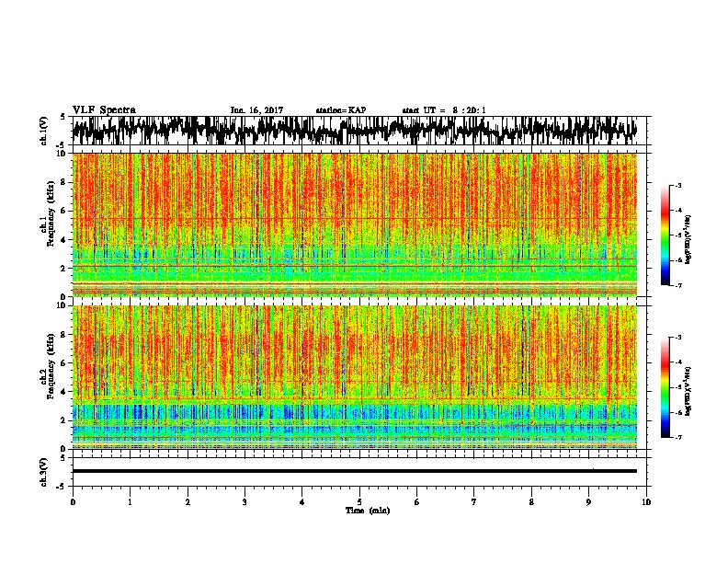The height and width of the screenshot is (563, 728).
Task: Click the ch.1(V) waveform axis label
Action: tap(43, 131)
